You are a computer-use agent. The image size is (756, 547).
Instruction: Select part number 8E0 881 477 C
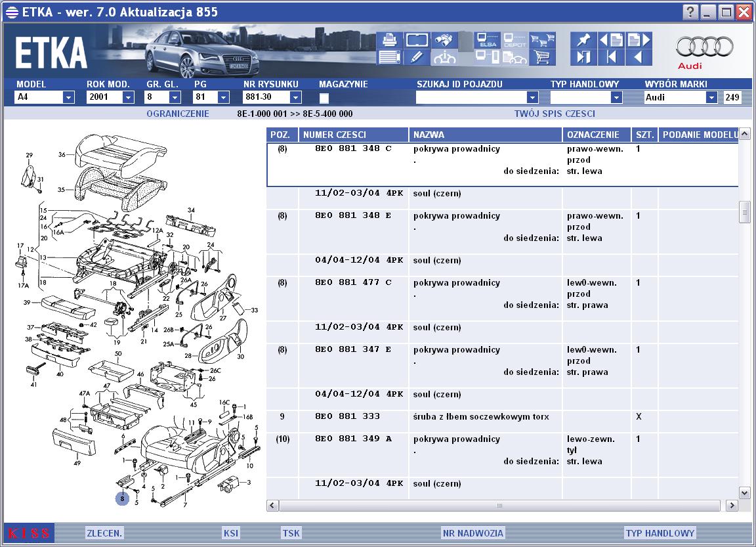[x=353, y=282]
